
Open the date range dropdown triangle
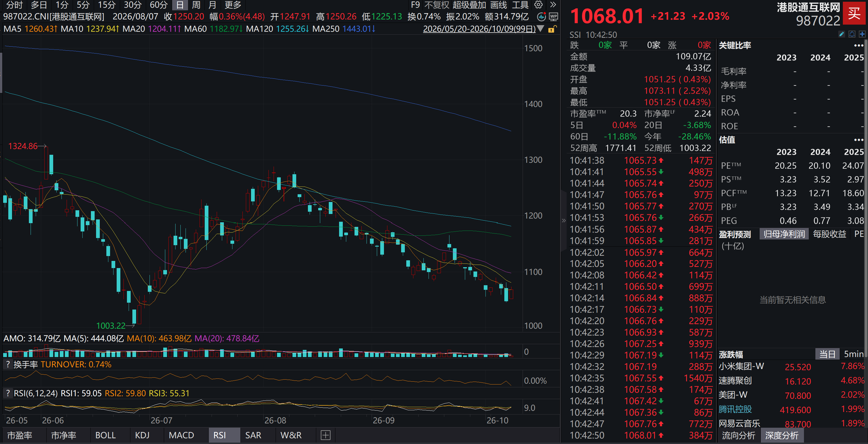click(540, 29)
